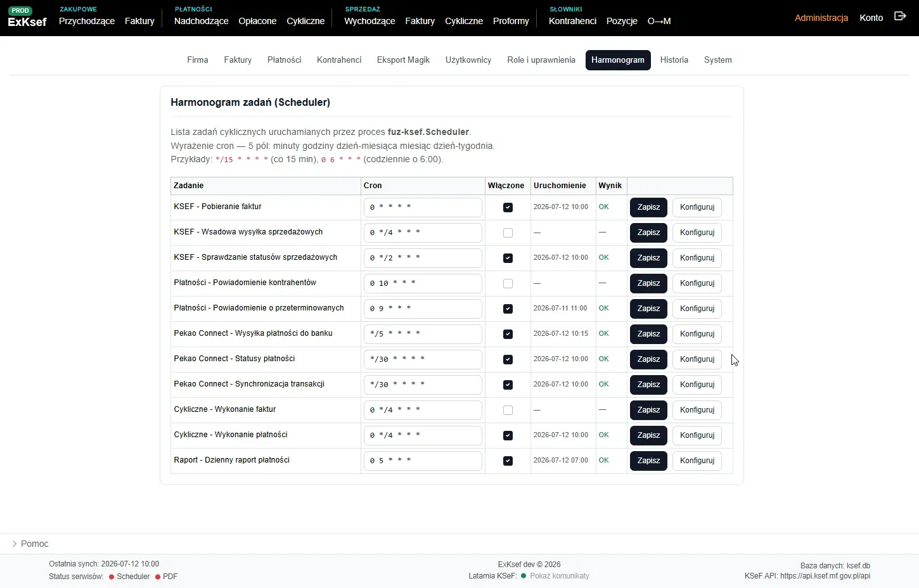Switch to the Użytkownicy tab
The image size is (919, 588).
pyautogui.click(x=468, y=60)
